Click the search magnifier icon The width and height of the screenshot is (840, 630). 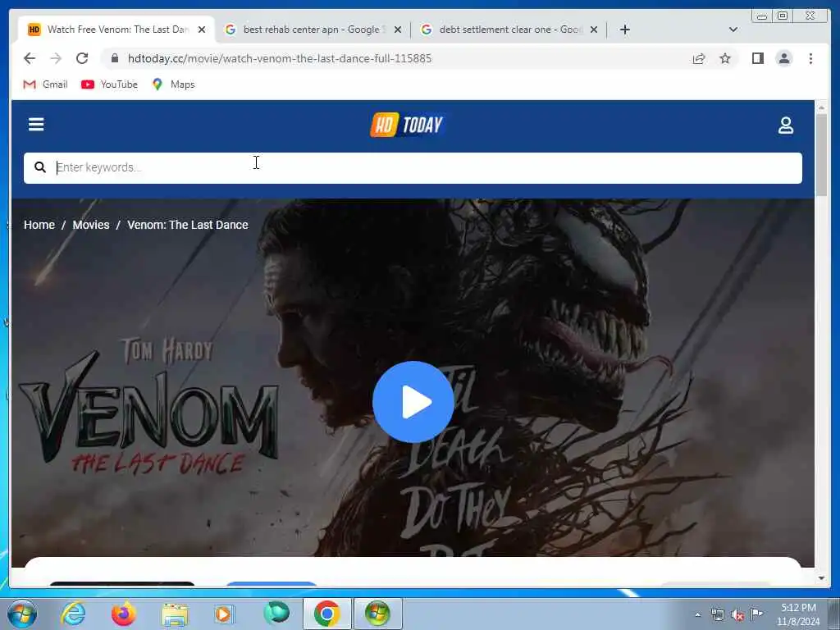point(40,167)
